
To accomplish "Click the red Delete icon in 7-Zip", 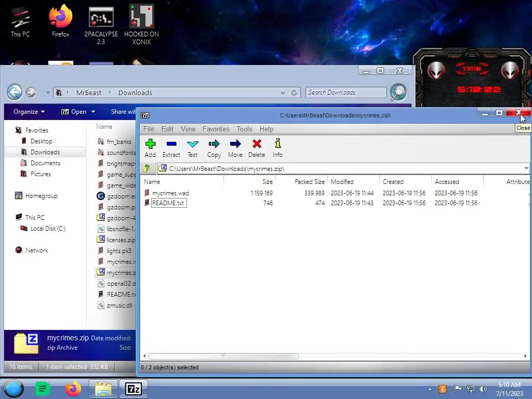I will click(257, 148).
